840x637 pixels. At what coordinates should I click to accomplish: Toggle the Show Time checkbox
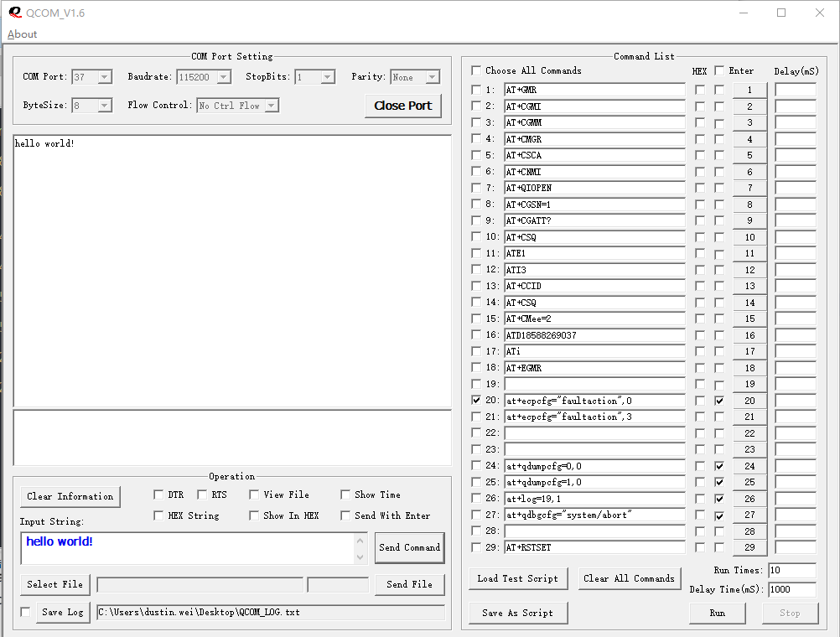(x=345, y=495)
